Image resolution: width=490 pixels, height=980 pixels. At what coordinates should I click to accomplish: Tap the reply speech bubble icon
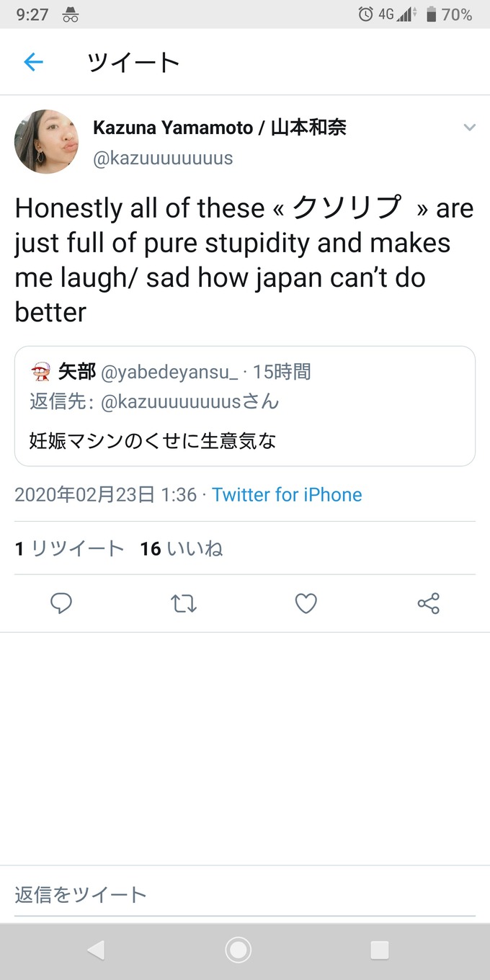coord(61,603)
